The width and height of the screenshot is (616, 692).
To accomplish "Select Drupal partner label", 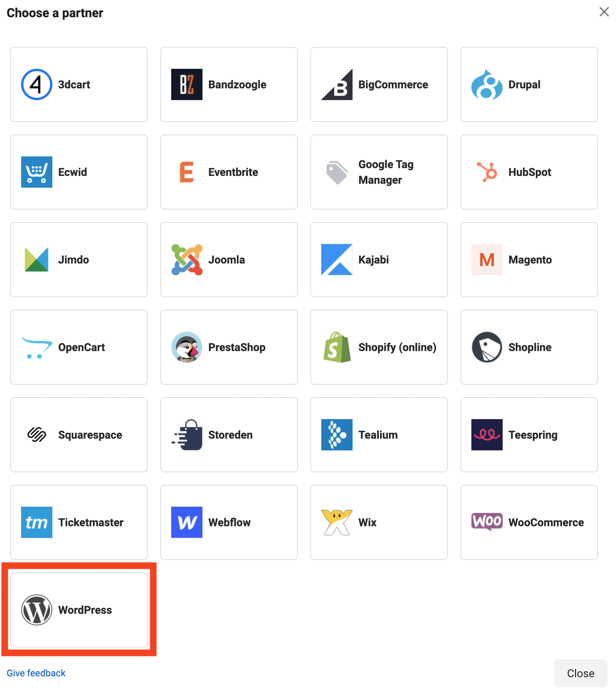I will 525,84.
